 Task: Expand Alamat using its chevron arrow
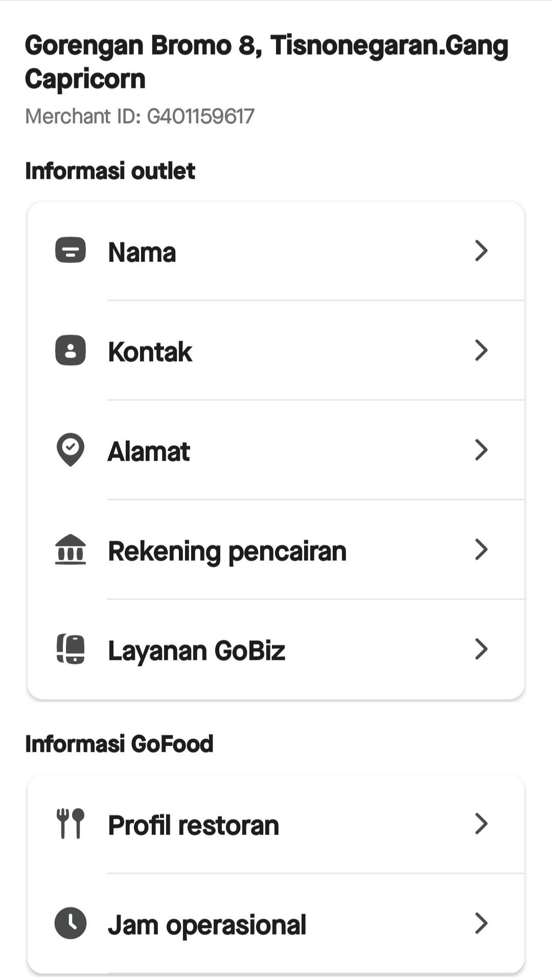pos(481,450)
